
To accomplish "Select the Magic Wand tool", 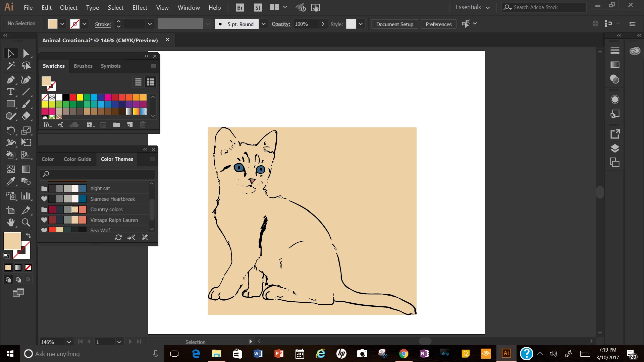I will pos(10,65).
